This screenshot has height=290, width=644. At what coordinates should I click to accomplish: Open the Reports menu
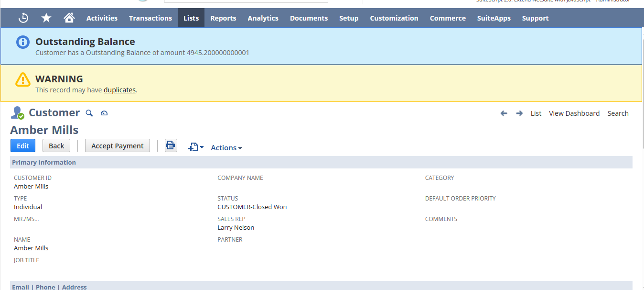223,18
